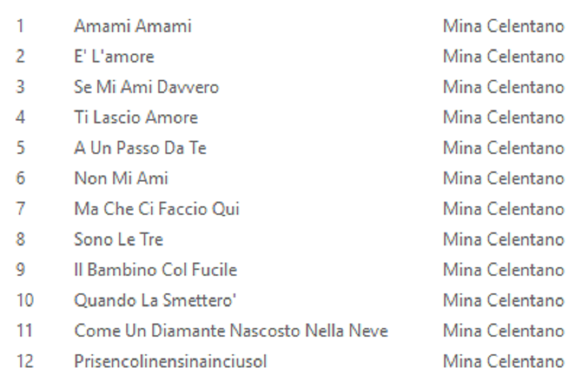Image resolution: width=588 pixels, height=389 pixels.
Task: Click artist Mina Celentano beside Sono Le Tre
Action: point(503,239)
